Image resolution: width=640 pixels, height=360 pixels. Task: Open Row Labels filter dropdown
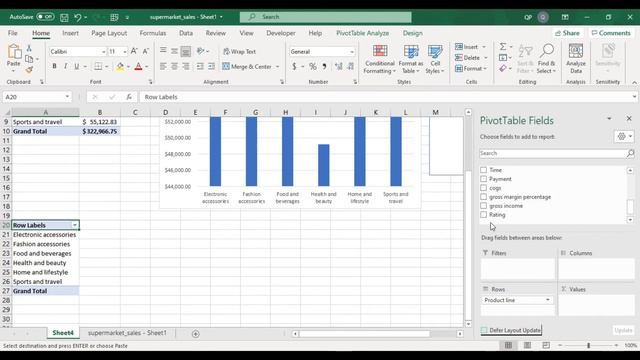[75, 225]
